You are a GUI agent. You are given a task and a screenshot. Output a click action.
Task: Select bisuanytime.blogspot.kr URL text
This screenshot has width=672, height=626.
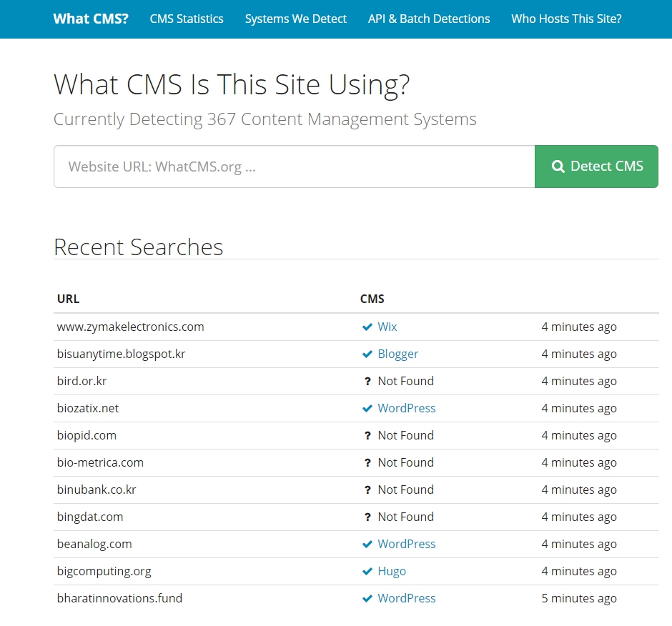point(121,354)
